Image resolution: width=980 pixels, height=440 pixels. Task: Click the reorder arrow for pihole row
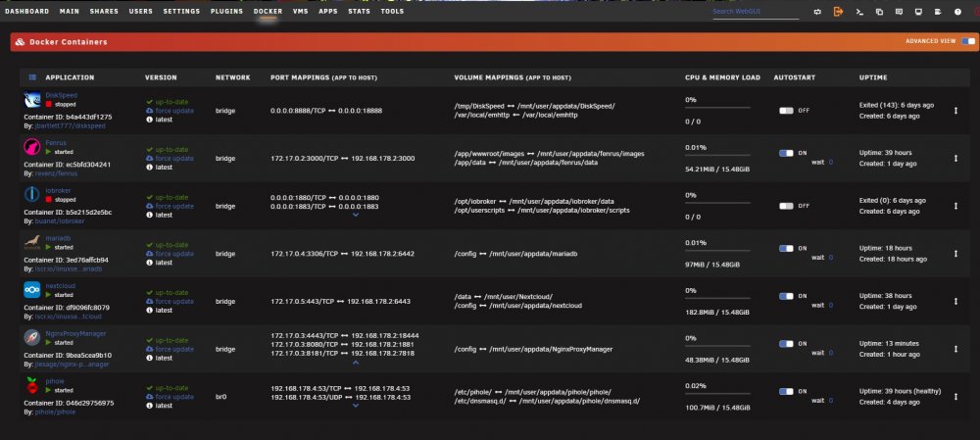click(955, 396)
